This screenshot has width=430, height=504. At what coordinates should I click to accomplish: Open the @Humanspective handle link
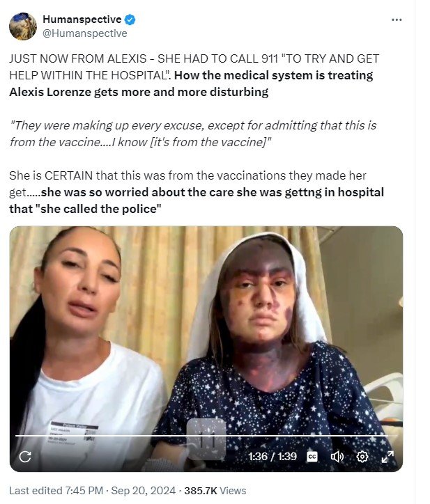click(85, 33)
